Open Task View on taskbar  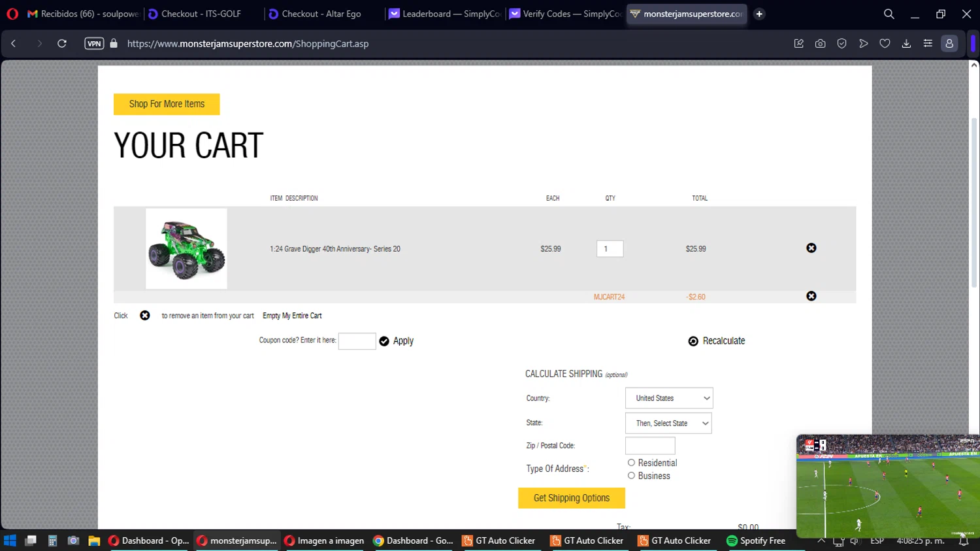[x=31, y=541]
